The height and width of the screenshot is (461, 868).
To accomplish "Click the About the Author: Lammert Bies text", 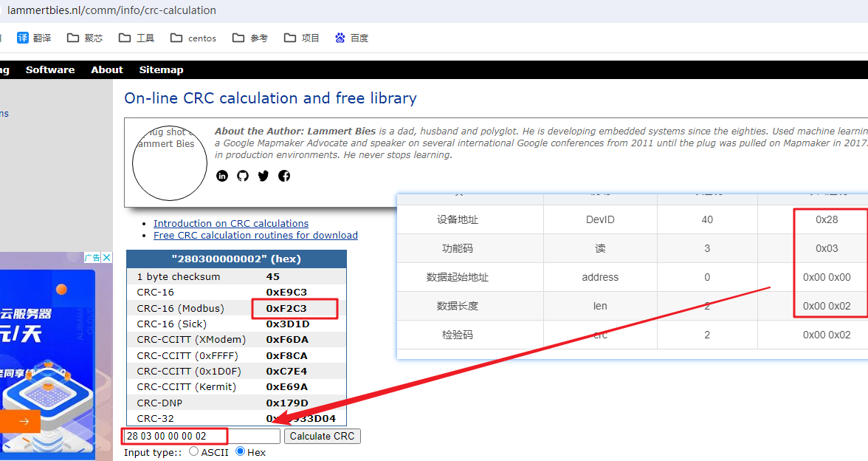I will 295,132.
